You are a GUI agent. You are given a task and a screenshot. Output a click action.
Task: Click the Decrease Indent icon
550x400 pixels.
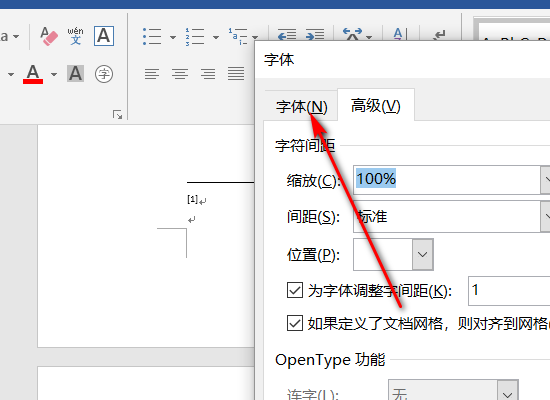(x=287, y=35)
